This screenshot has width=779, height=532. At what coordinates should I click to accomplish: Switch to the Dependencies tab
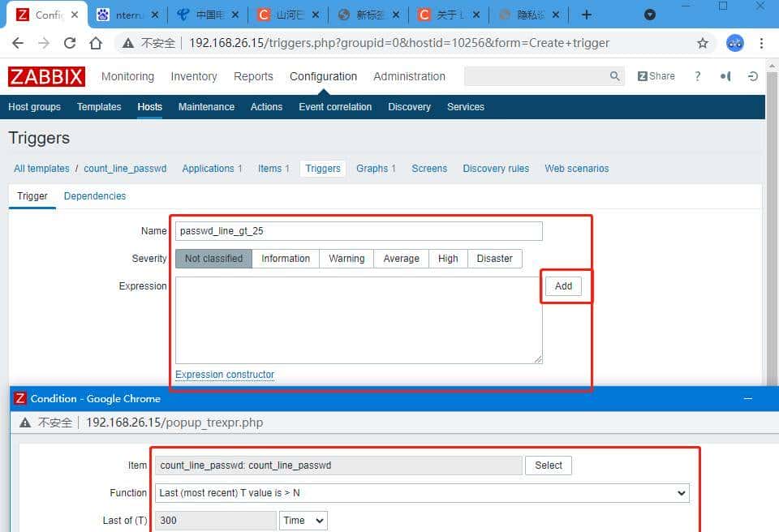click(x=95, y=195)
